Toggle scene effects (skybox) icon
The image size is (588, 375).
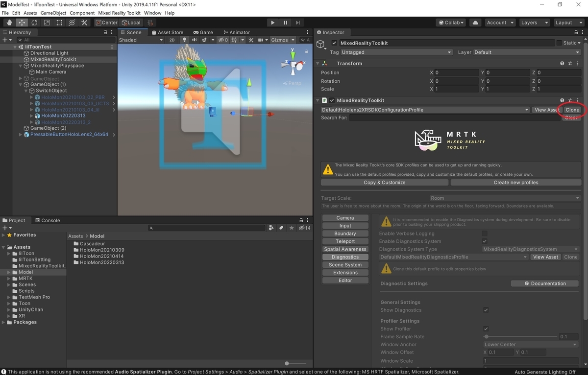pyautogui.click(x=203, y=40)
